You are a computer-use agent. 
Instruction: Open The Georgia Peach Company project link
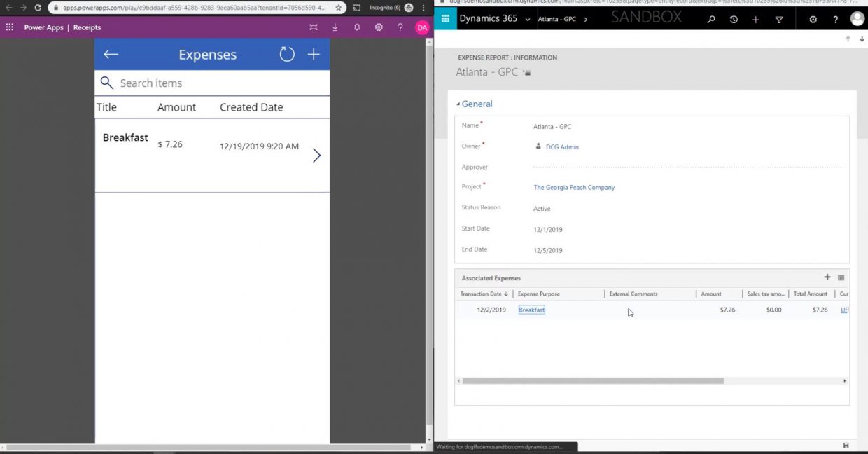point(574,188)
